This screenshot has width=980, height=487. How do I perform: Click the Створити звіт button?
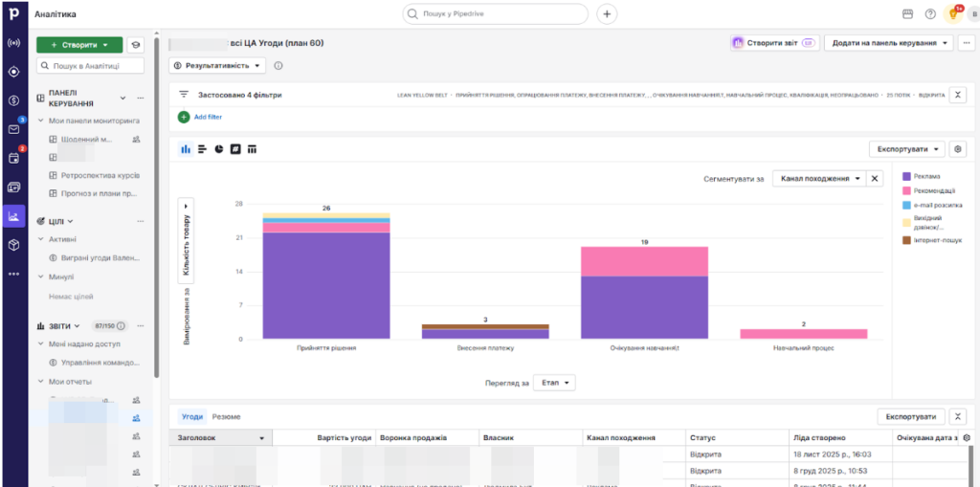[772, 43]
